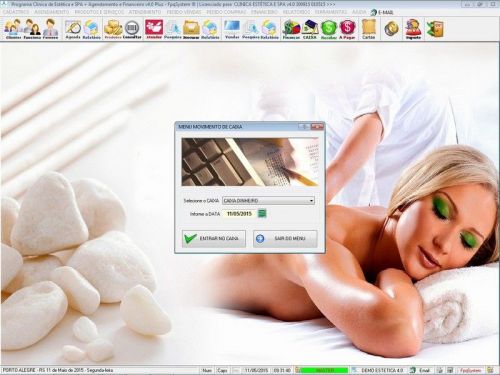Click the green Receber icon
The width and height of the screenshot is (500, 375).
coord(328,29)
